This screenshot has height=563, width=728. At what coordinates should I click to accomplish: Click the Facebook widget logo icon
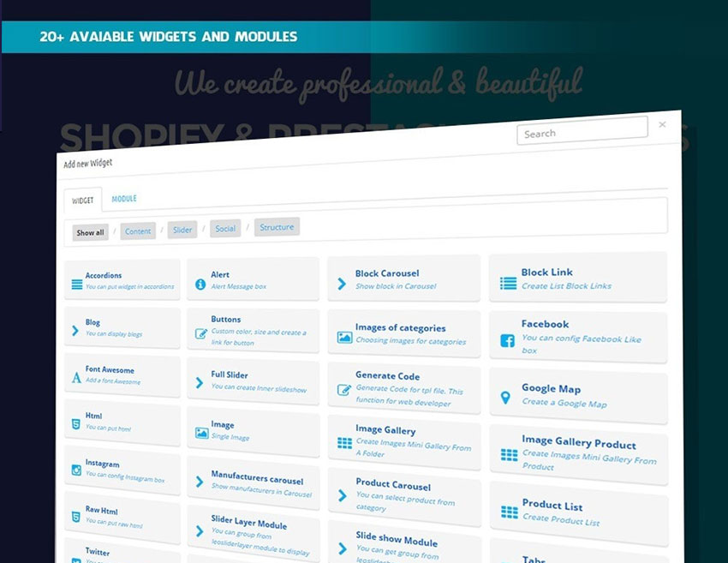pos(508,340)
